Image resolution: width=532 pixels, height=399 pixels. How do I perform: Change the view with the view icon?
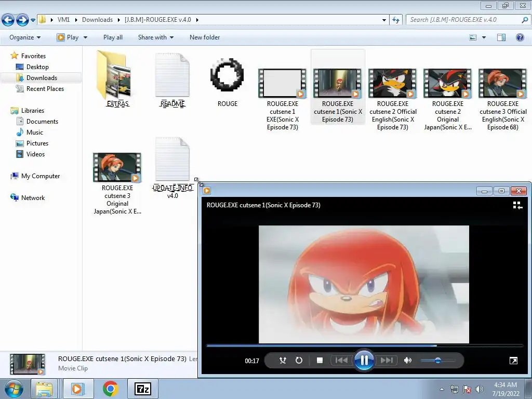pyautogui.click(x=473, y=37)
